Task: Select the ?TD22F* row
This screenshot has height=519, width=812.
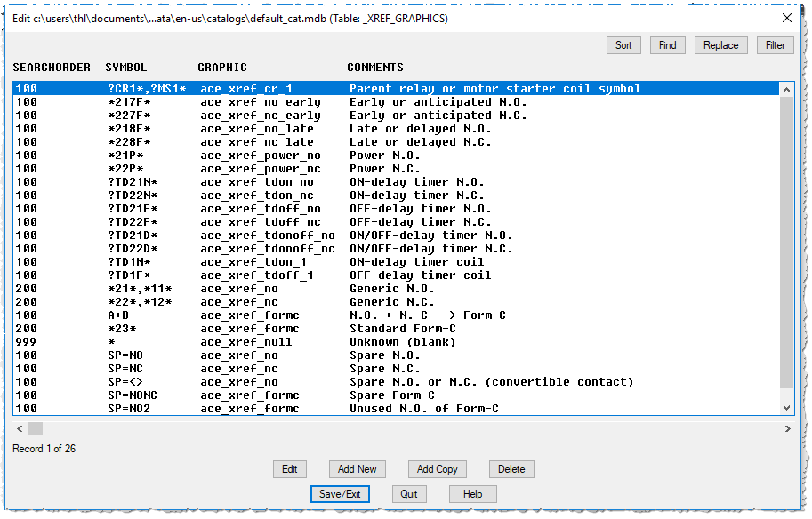Action: (x=396, y=222)
